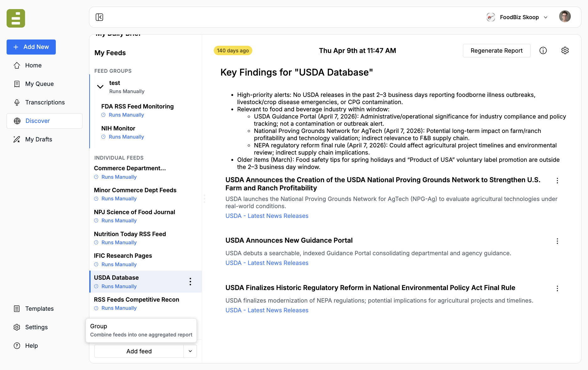Open Settings in sidebar
Viewport: 588px width, 370px height.
(x=31, y=327)
